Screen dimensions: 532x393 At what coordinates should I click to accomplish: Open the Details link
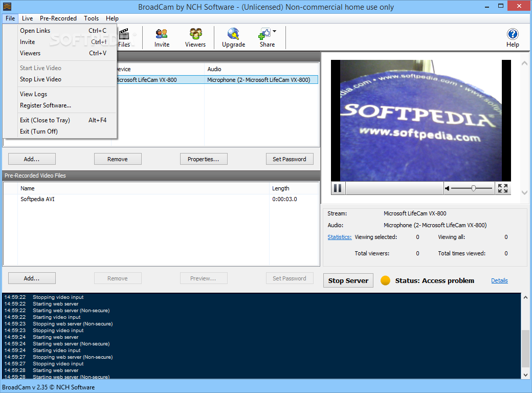499,280
